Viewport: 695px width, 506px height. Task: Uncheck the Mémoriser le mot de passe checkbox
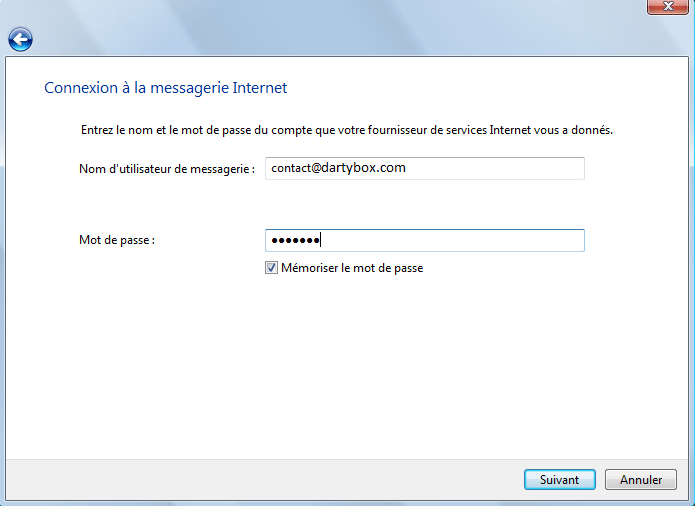271,268
